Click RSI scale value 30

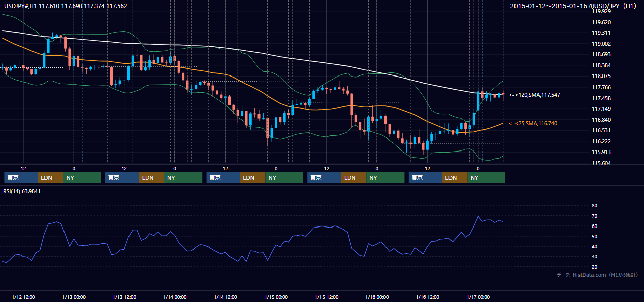click(x=594, y=257)
